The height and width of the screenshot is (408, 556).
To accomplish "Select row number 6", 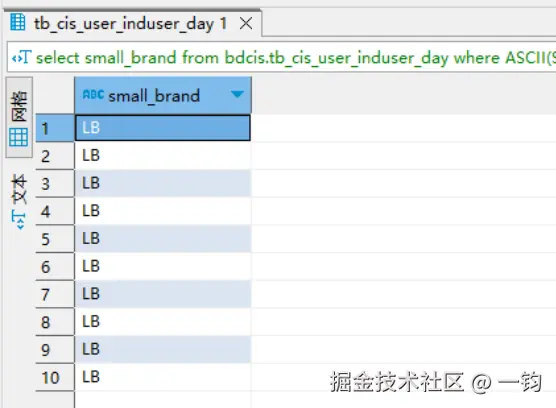I will click(55, 266).
